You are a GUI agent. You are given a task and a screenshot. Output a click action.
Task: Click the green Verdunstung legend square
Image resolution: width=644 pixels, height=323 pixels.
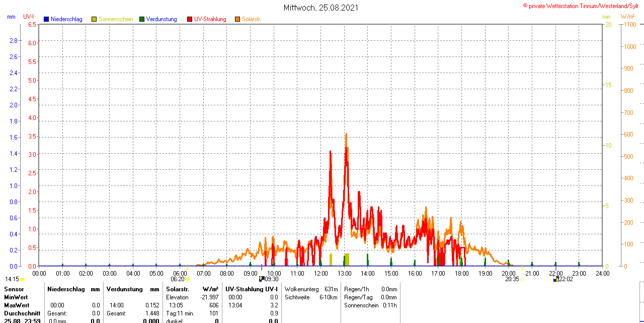142,19
